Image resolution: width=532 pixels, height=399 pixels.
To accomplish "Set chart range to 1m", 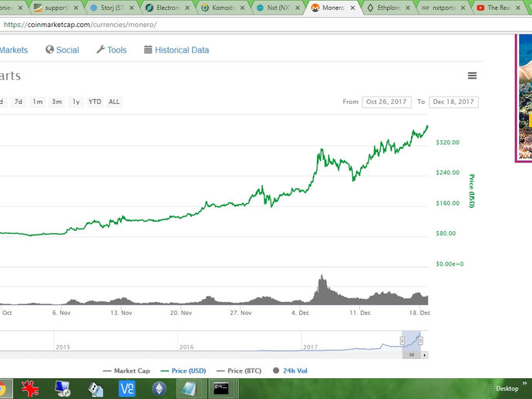I will coord(38,102).
